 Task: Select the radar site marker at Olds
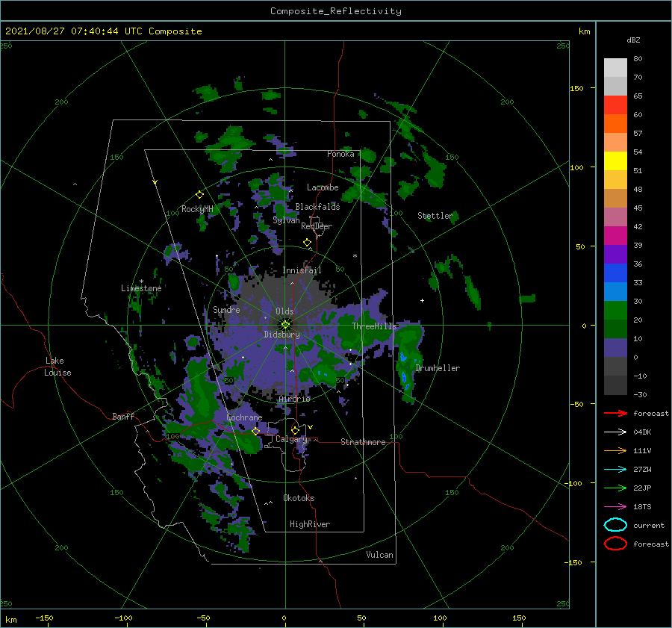[x=285, y=325]
